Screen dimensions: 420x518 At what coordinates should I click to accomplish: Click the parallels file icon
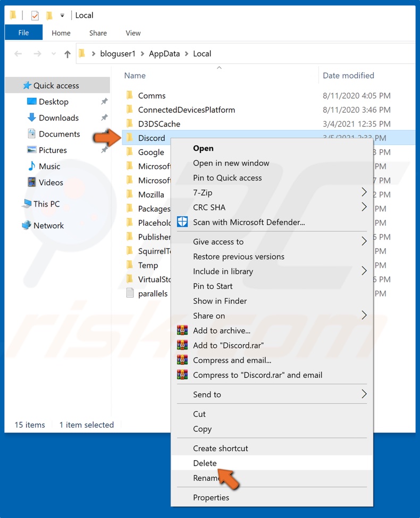click(x=130, y=293)
